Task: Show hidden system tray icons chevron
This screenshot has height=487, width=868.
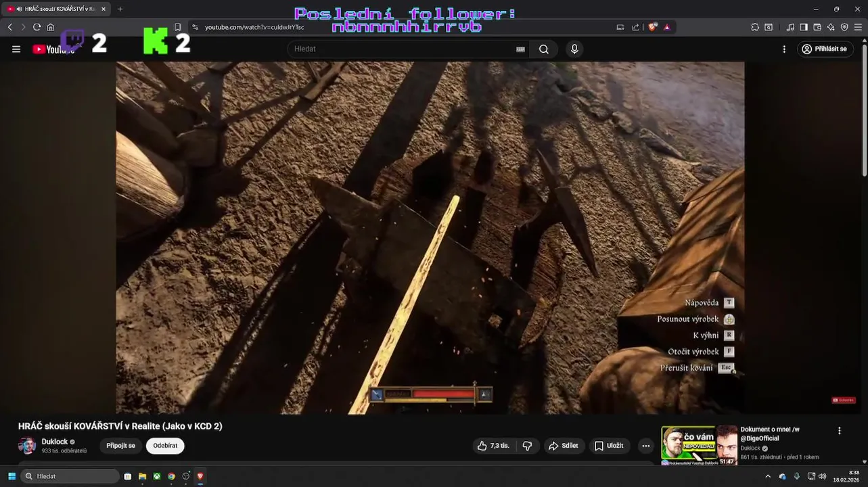Action: (768, 476)
